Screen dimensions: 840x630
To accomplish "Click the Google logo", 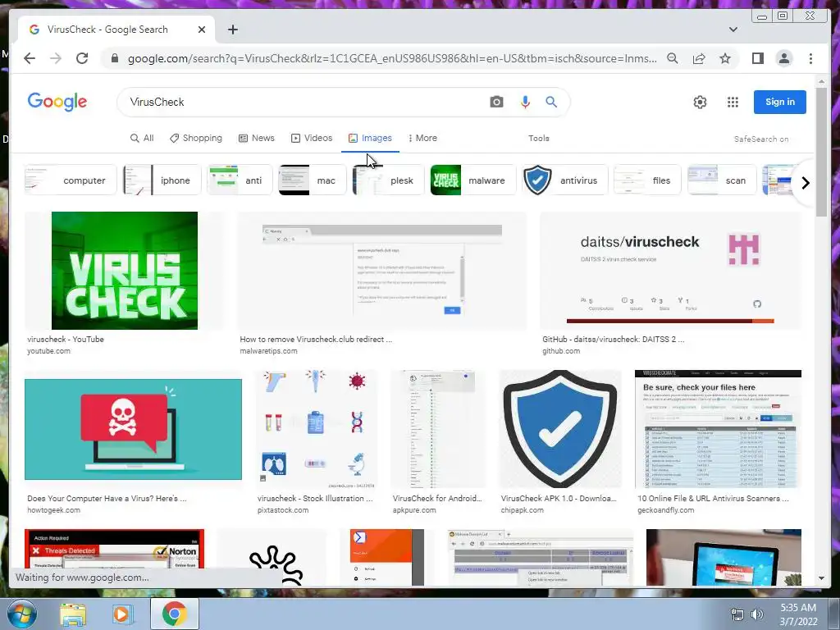I will tap(57, 101).
